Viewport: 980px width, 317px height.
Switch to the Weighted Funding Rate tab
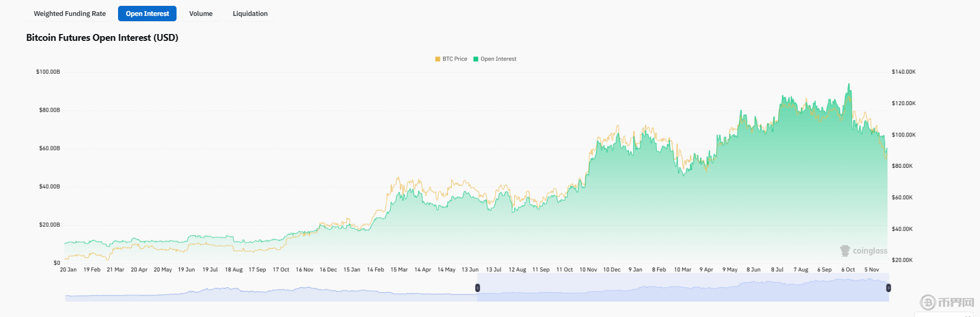pos(70,14)
